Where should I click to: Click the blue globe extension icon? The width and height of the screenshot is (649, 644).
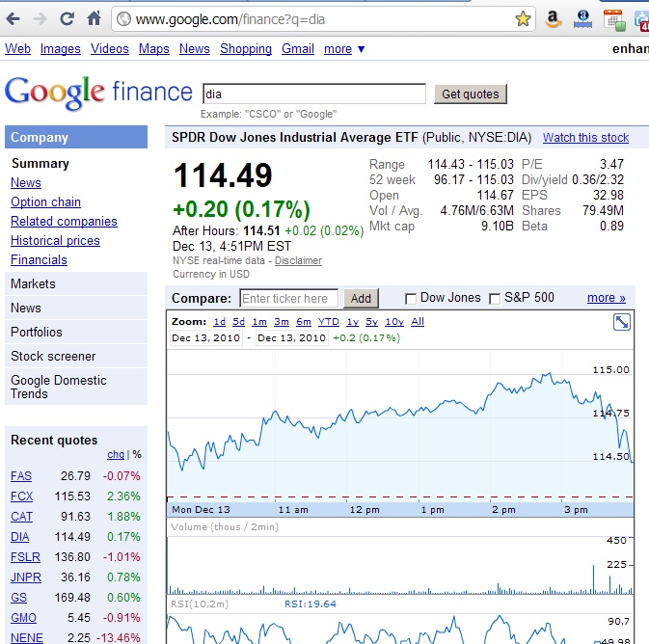pos(582,19)
